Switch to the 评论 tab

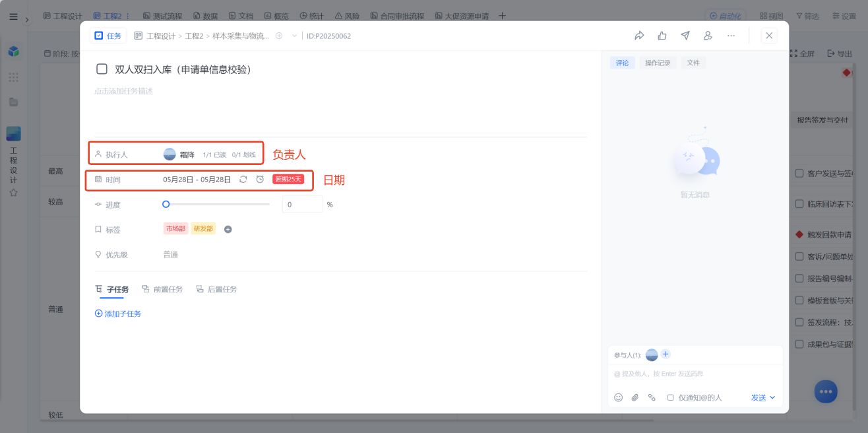623,63
